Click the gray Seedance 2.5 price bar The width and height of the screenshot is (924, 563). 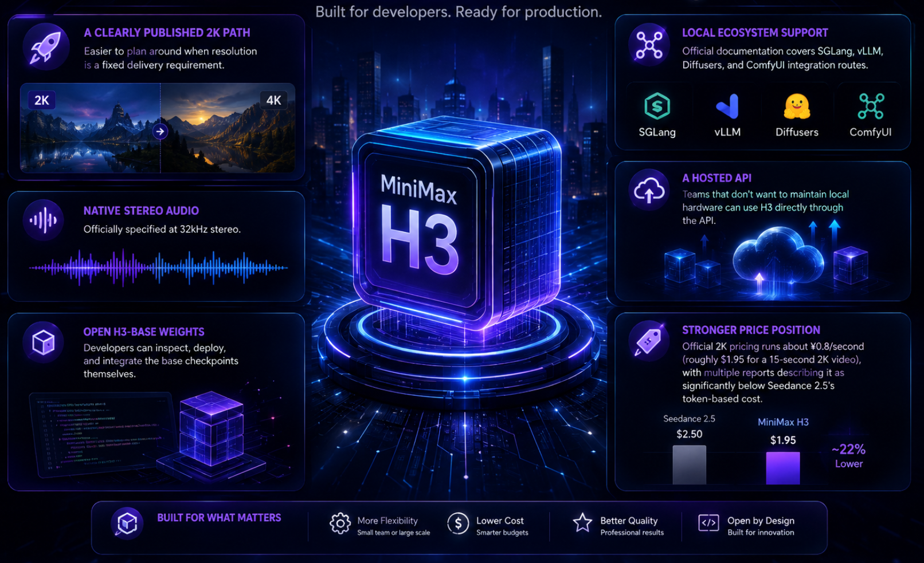[689, 464]
